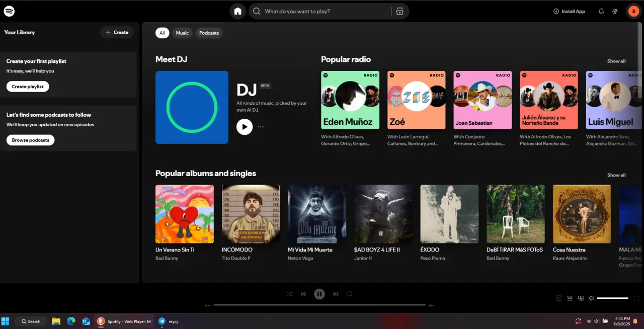Click Peso Pluma artist text

tap(433, 259)
